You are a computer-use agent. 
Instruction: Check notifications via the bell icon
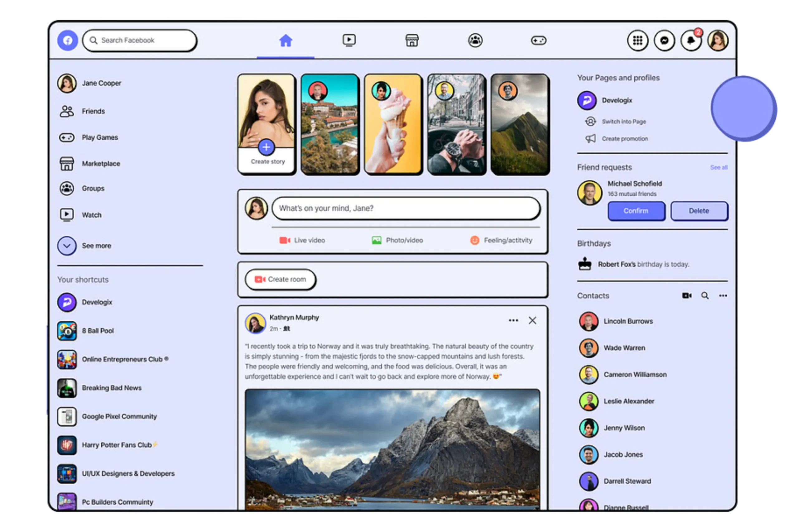click(x=690, y=40)
